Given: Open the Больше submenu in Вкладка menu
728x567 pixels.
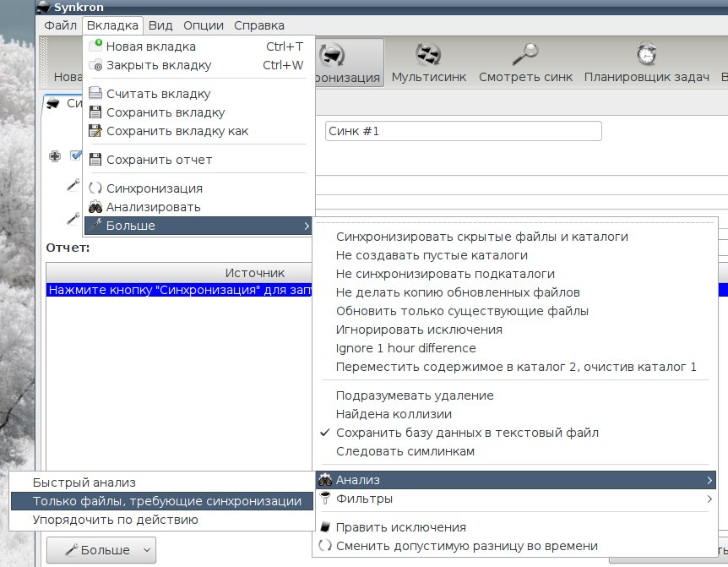Looking at the screenshot, I should coord(198,226).
